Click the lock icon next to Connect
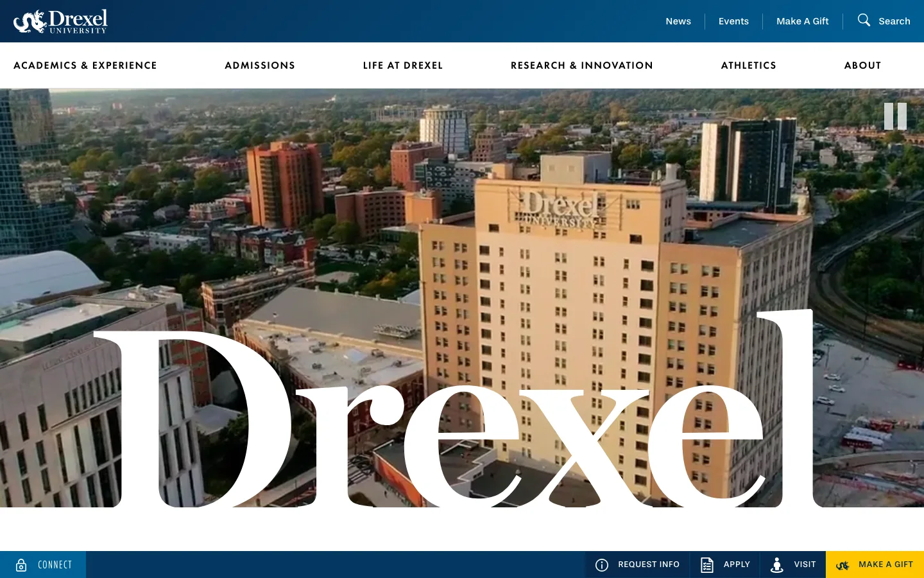924x578 pixels. point(21,565)
